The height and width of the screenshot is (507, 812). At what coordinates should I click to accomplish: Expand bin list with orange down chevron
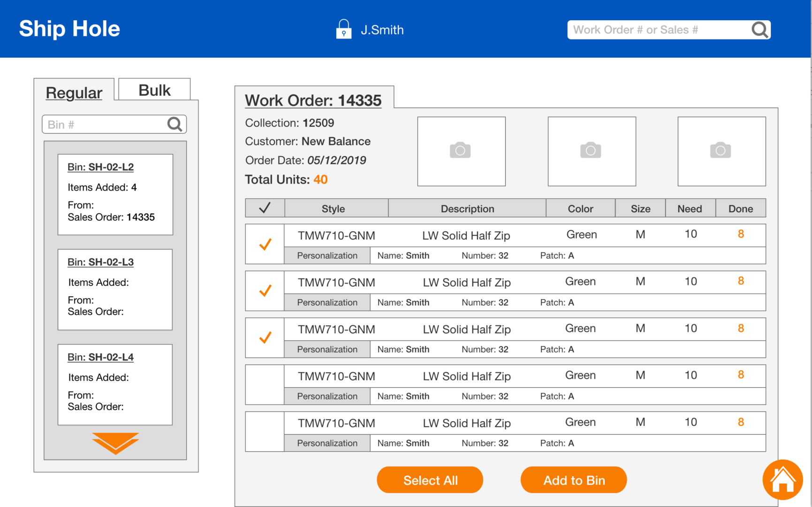pyautogui.click(x=115, y=443)
